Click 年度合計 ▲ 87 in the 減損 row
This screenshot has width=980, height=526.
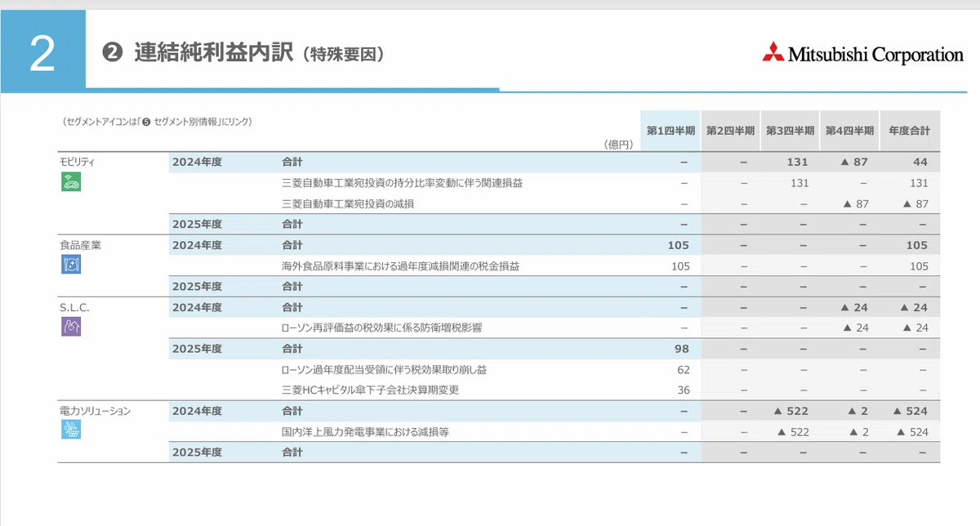(x=914, y=203)
